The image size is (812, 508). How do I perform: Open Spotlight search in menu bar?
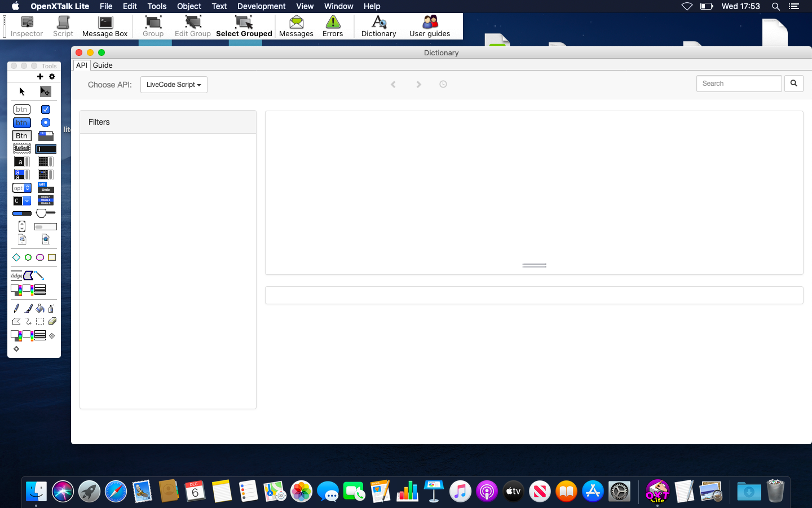pos(776,6)
